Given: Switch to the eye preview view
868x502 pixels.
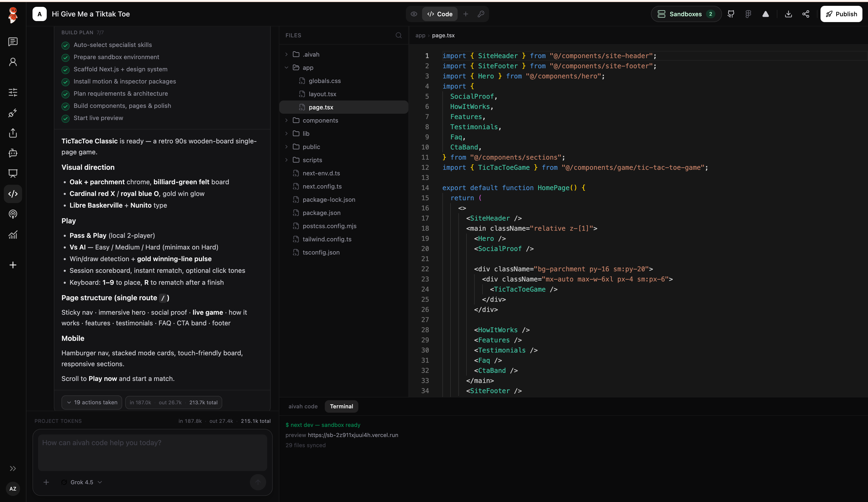Looking at the screenshot, I should coord(414,14).
